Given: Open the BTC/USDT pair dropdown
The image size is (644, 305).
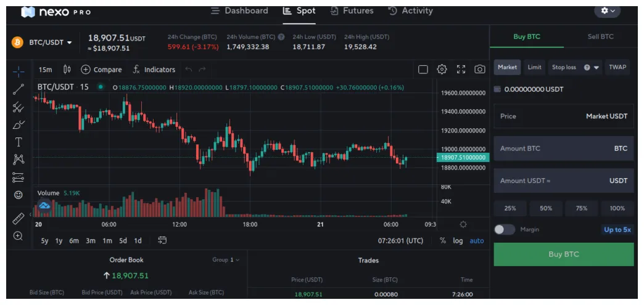Looking at the screenshot, I should pos(51,43).
